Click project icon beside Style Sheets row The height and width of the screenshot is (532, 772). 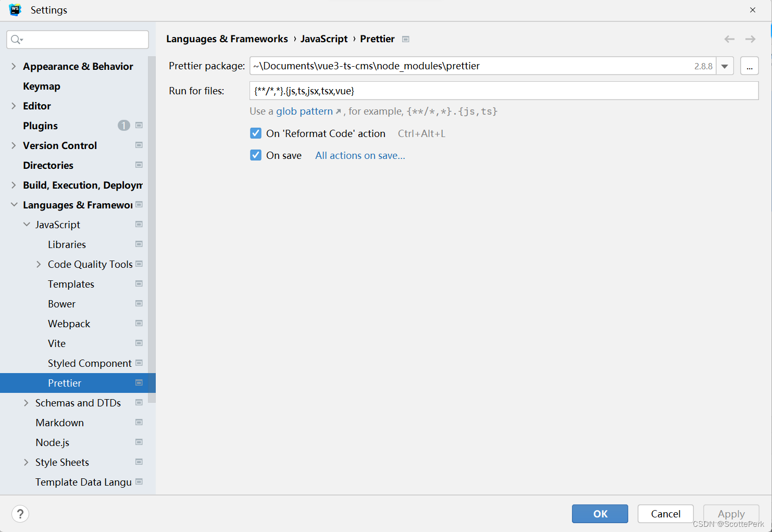click(139, 462)
